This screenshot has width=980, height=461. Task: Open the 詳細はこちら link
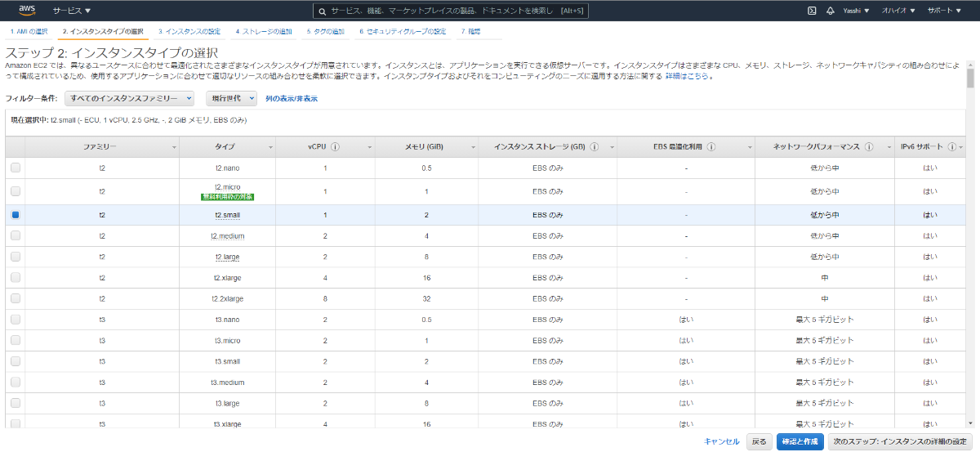point(688,76)
